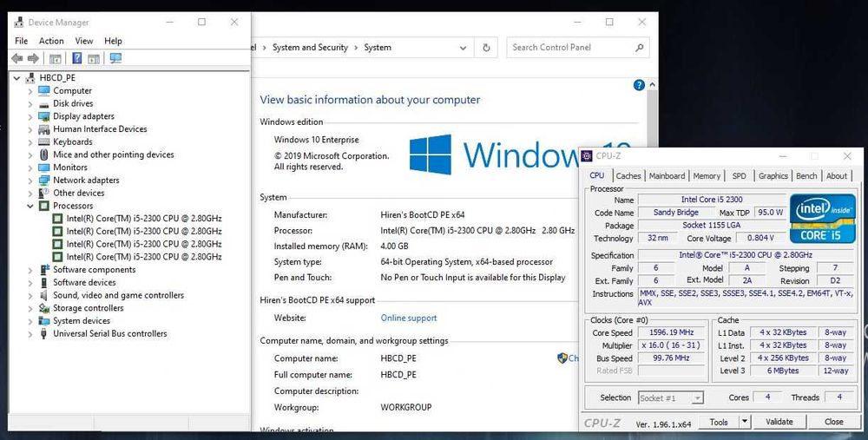
Task: Switch to the Mainboard tab in CPU-Z
Action: (x=667, y=176)
